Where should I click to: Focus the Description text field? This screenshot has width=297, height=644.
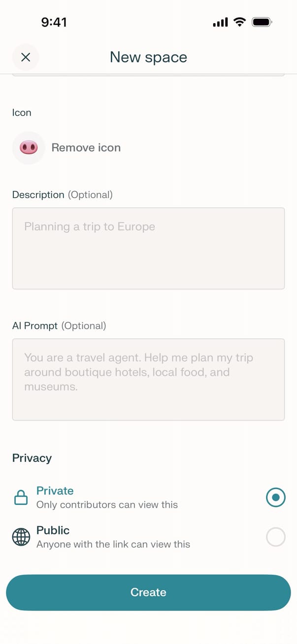coord(148,248)
